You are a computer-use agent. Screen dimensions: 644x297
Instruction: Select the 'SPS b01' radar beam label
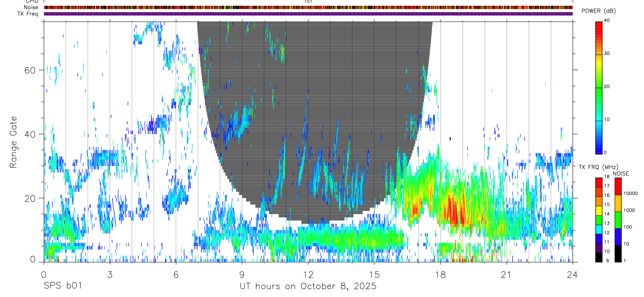pos(62,287)
